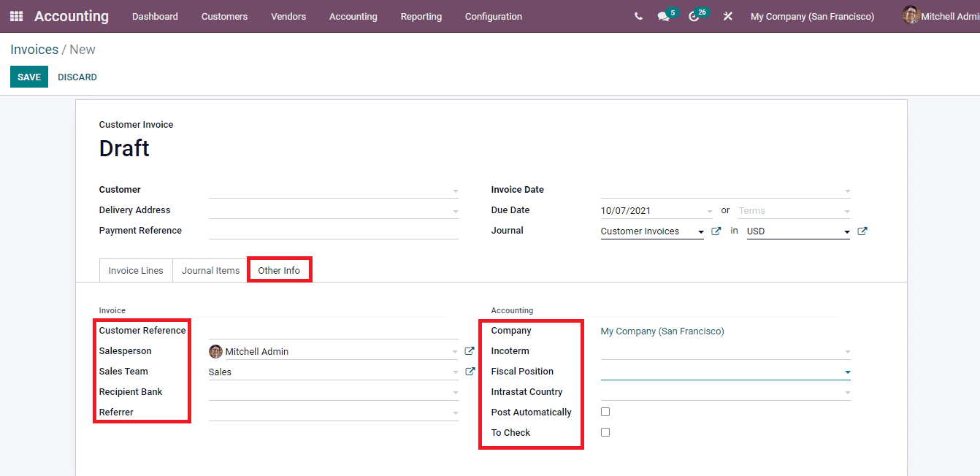Viewport: 980px width, 476px height.
Task: Enable the Post Automatically checkbox
Action: [605, 411]
